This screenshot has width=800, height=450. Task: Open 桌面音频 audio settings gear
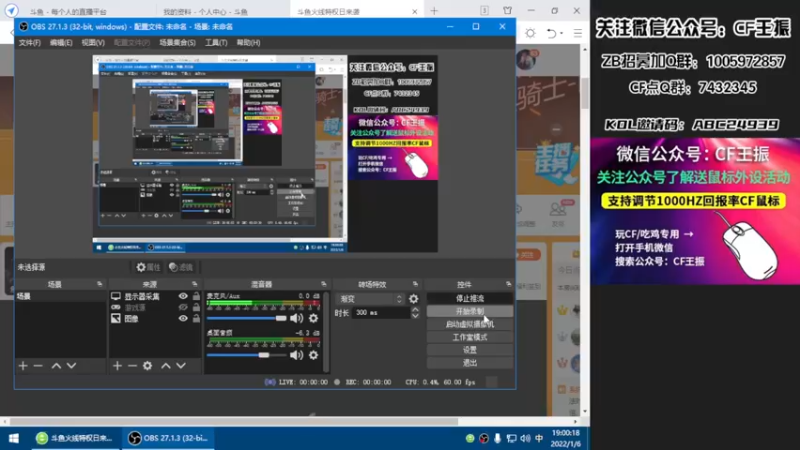[313, 355]
